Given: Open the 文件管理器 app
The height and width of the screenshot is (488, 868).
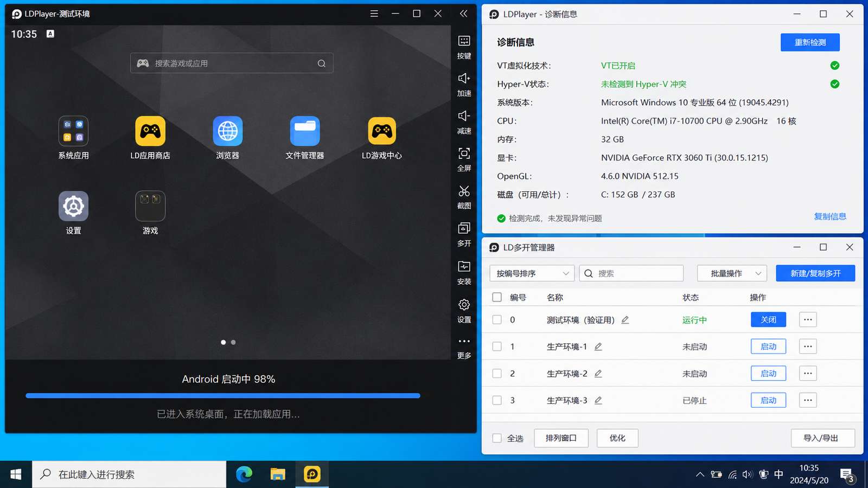Looking at the screenshot, I should click(x=305, y=138).
